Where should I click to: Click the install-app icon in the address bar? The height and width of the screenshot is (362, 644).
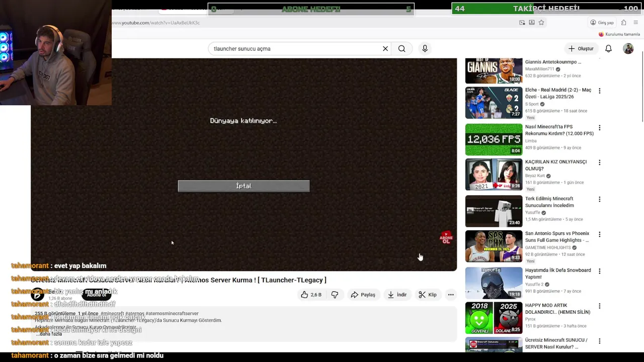(x=532, y=23)
